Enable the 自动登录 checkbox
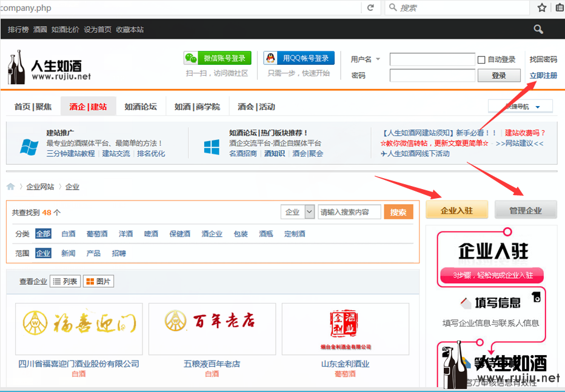The image size is (565, 392). pos(481,60)
